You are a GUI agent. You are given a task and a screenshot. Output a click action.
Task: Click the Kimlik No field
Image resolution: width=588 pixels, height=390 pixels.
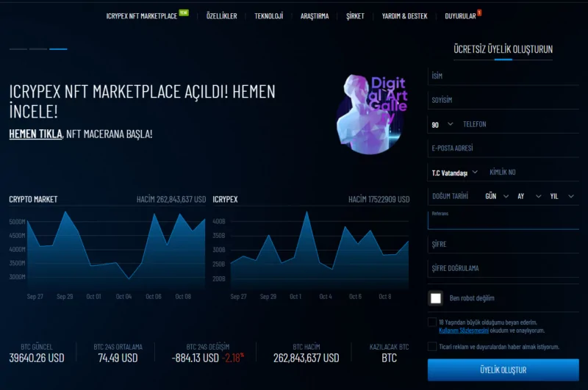coord(534,173)
